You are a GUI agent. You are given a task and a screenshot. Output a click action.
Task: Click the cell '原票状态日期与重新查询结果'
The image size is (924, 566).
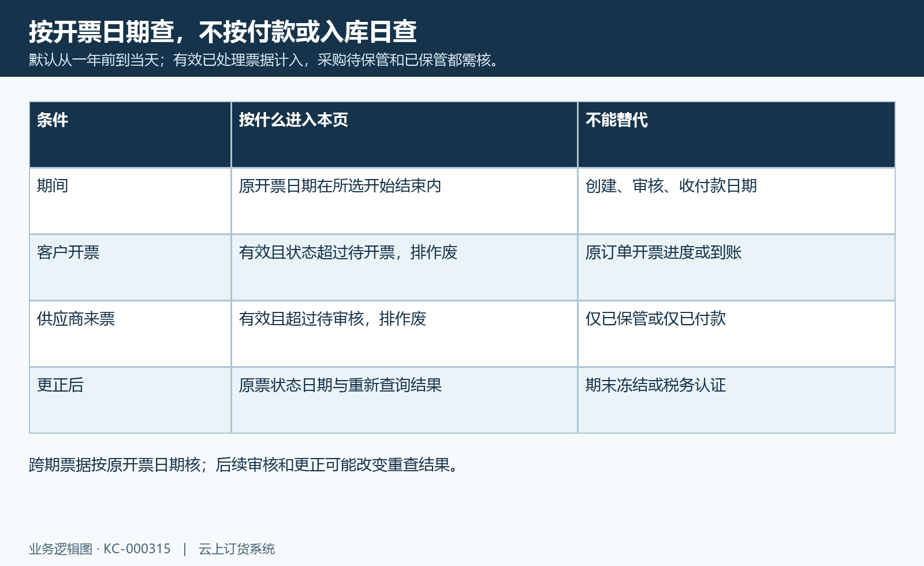point(404,400)
